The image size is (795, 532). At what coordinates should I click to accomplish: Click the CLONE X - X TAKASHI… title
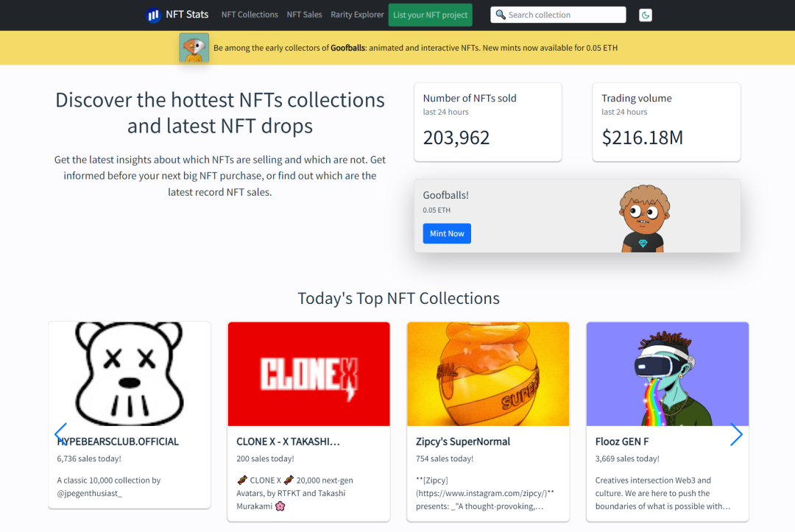[x=288, y=441]
